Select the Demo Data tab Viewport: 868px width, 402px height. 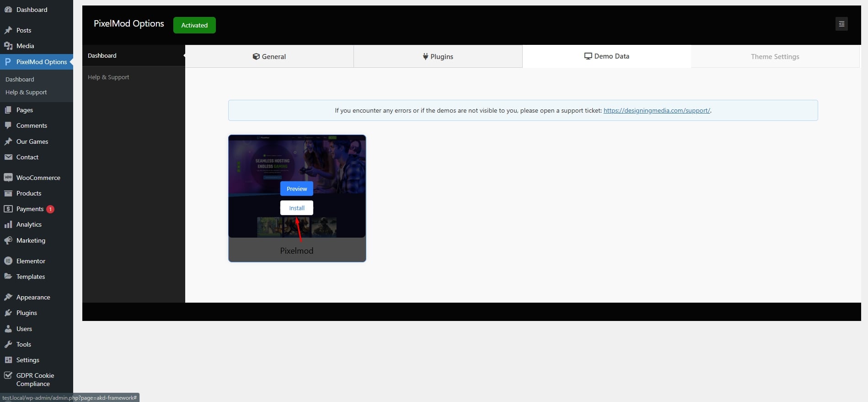607,56
